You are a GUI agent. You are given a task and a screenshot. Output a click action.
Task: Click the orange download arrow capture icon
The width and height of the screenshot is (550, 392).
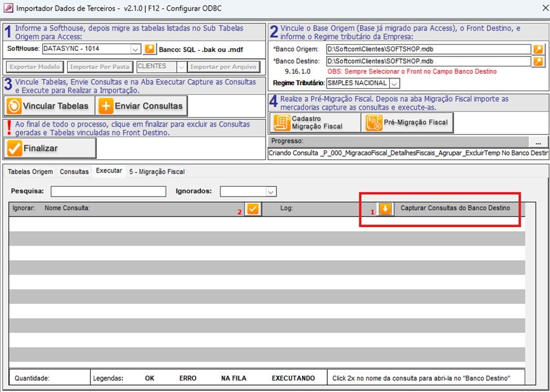385,209
